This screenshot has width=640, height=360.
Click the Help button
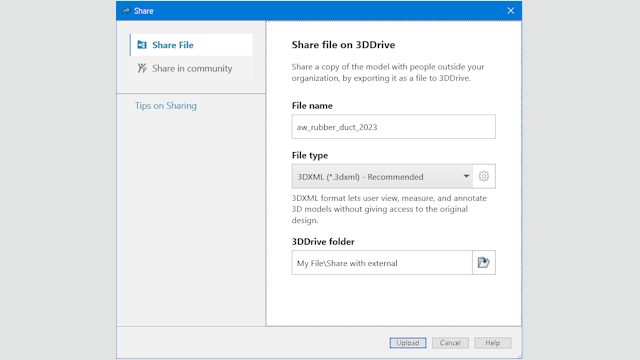click(493, 343)
